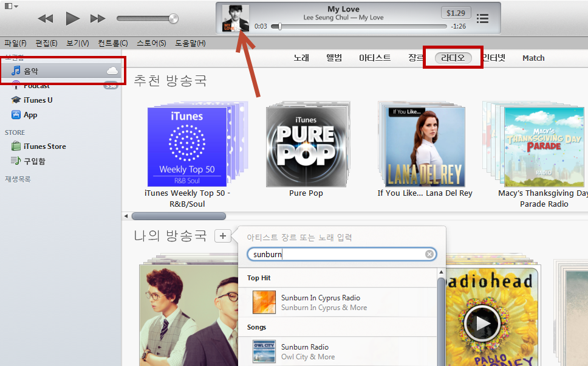
Task: Open the 도움말(H) menu
Action: pos(191,43)
